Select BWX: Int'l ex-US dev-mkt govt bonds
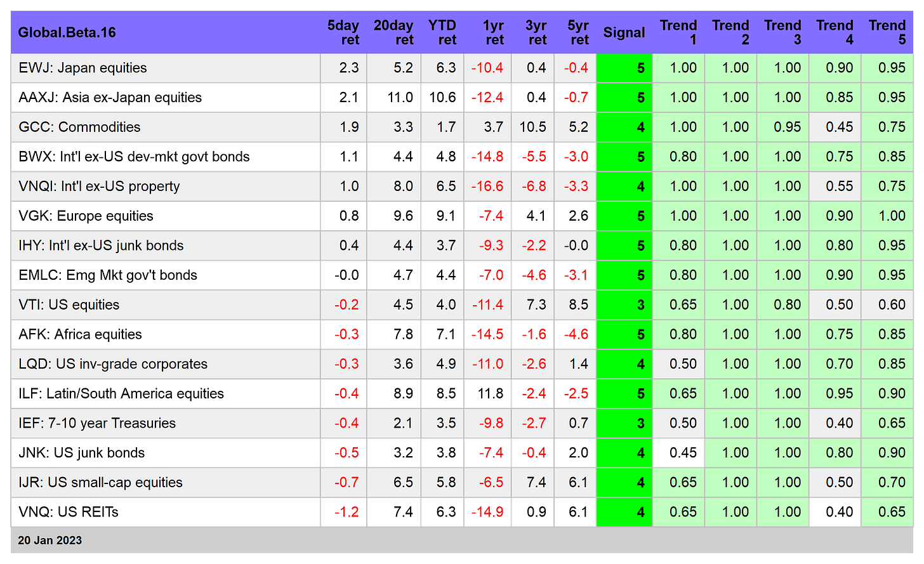The height and width of the screenshot is (564, 924). pyautogui.click(x=134, y=157)
